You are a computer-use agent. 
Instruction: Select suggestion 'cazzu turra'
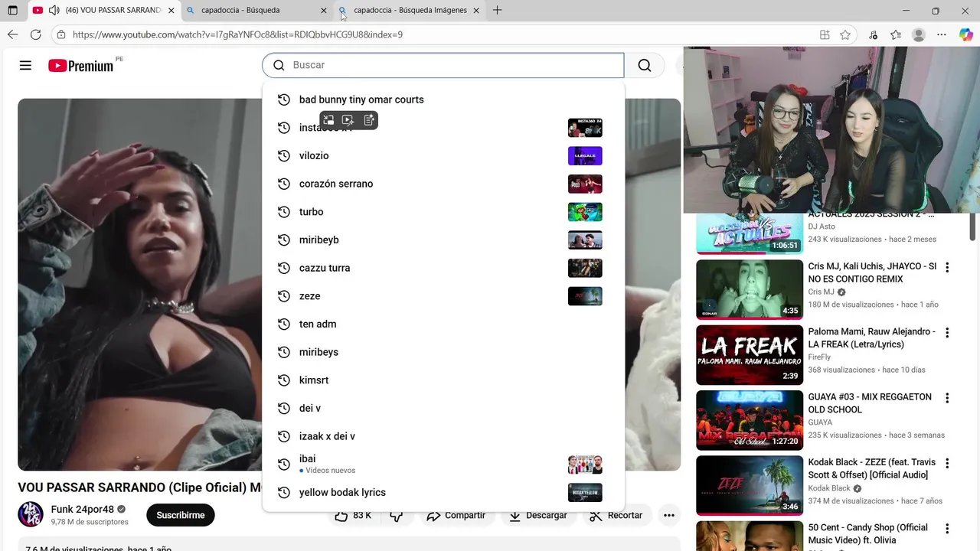[443, 268]
